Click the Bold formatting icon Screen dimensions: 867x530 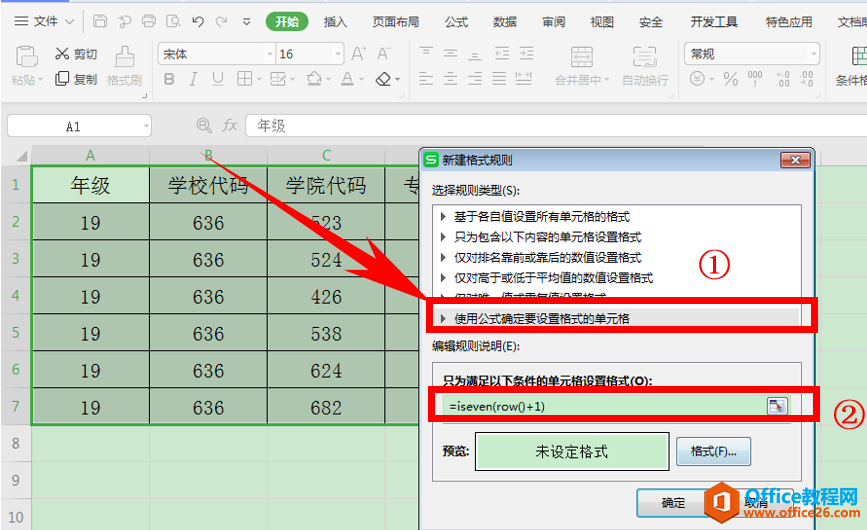pyautogui.click(x=169, y=79)
